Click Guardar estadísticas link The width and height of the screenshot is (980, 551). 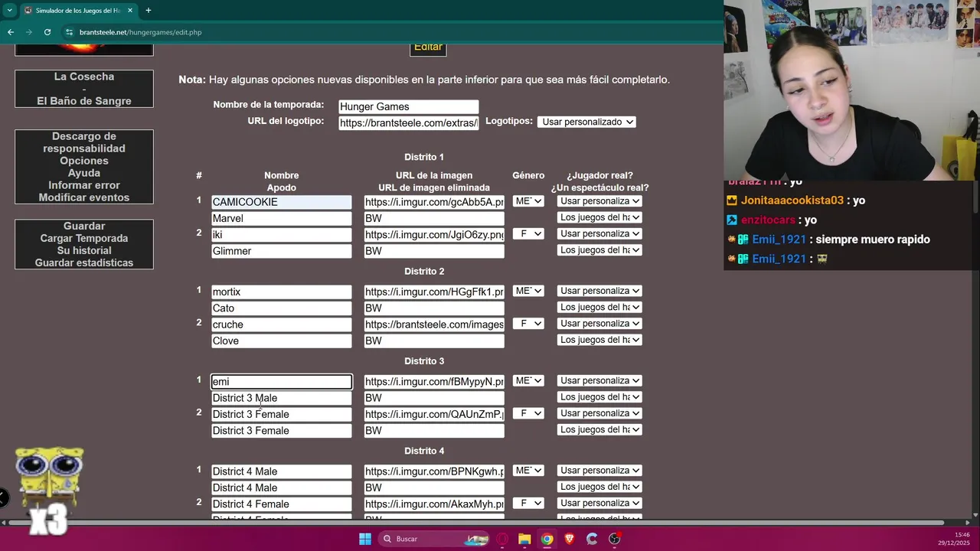click(x=84, y=262)
